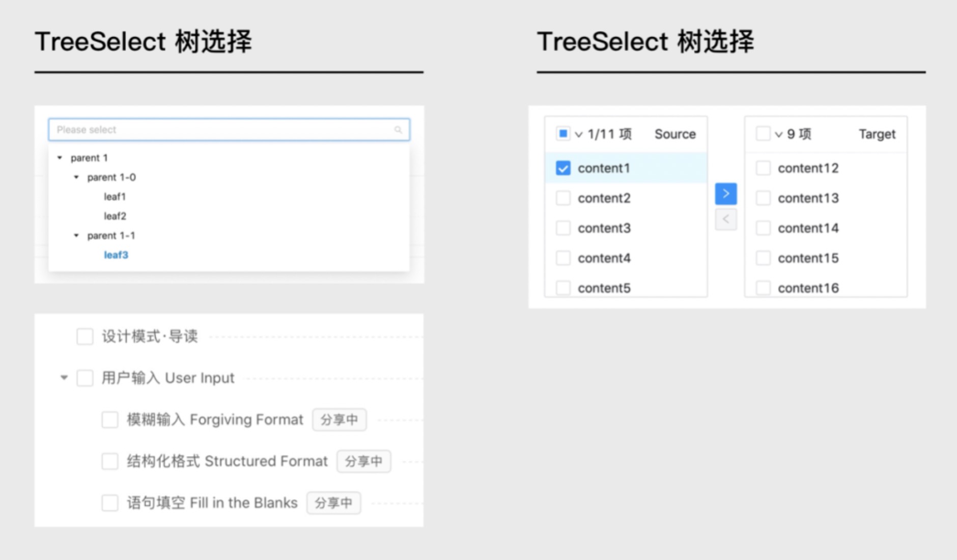
Task: Toggle the 设计模式·导读 checkbox
Action: coord(85,336)
